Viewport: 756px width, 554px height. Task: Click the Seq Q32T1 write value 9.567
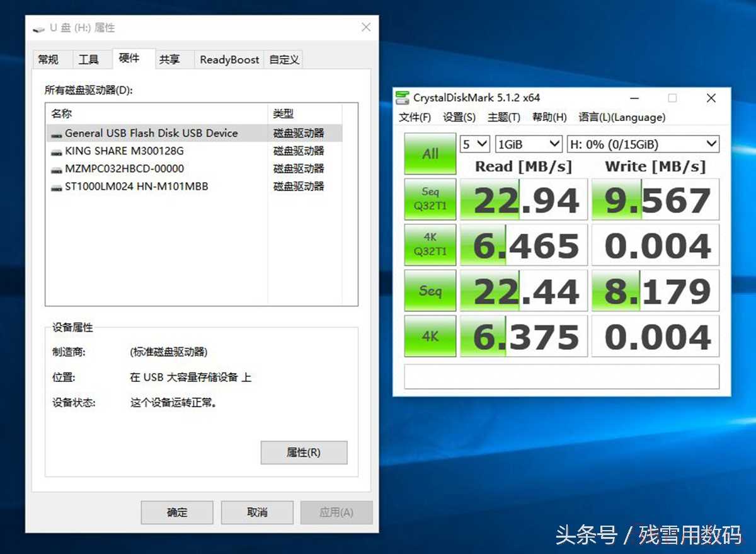(655, 199)
